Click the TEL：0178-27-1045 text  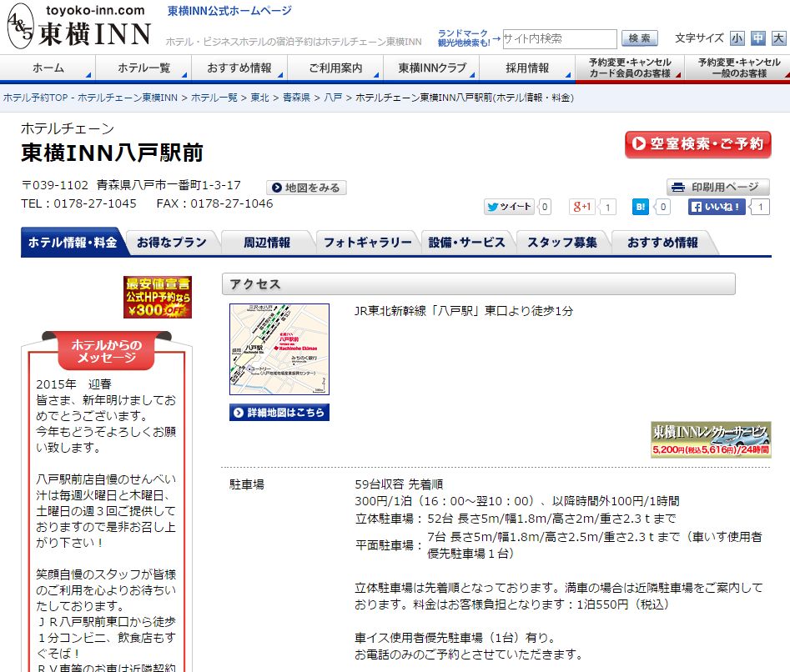point(78,203)
